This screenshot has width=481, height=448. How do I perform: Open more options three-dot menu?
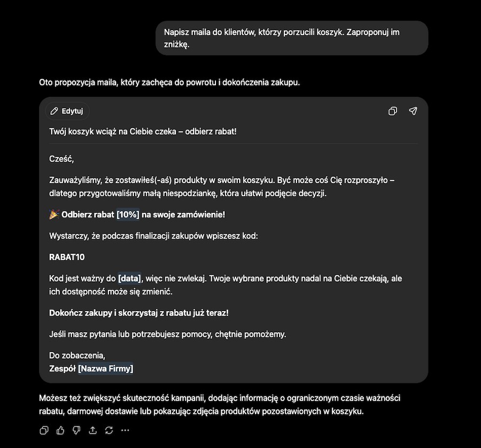(x=125, y=430)
